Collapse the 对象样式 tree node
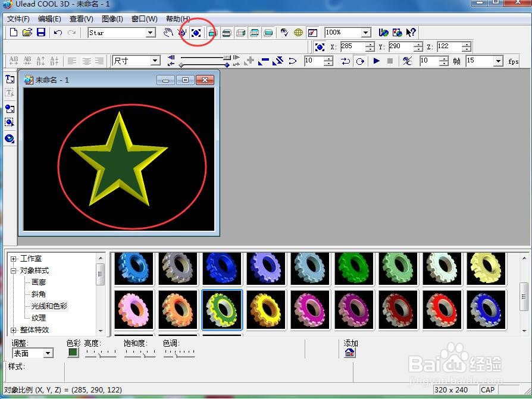Image resolution: width=532 pixels, height=399 pixels. click(x=13, y=271)
